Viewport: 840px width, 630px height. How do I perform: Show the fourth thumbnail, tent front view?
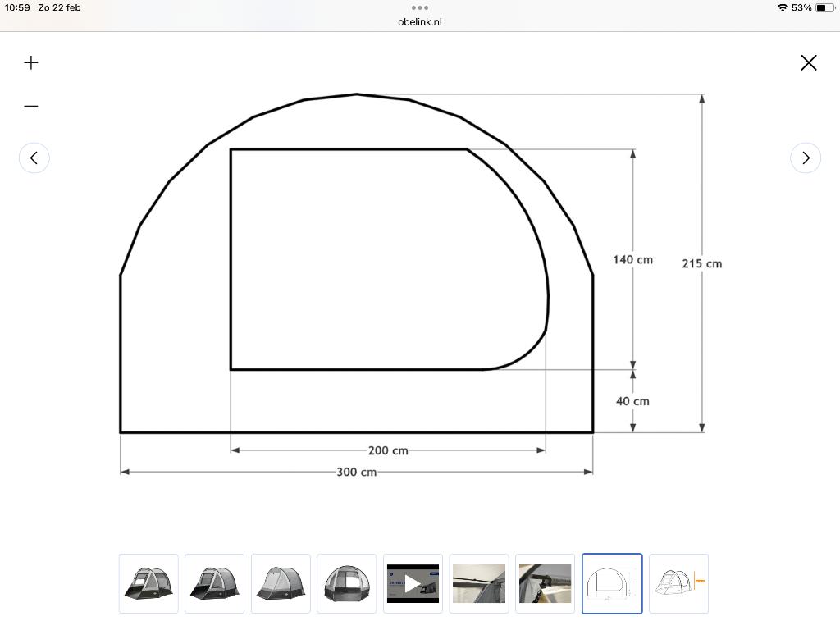click(347, 583)
